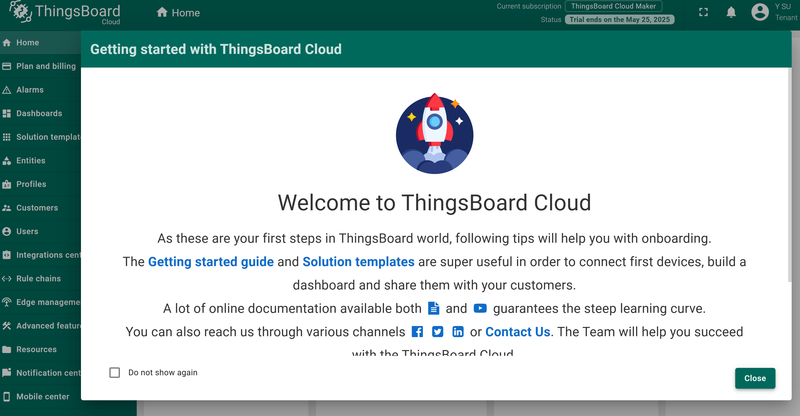Close the Getting started dialog
The height and width of the screenshot is (416, 800).
(755, 378)
